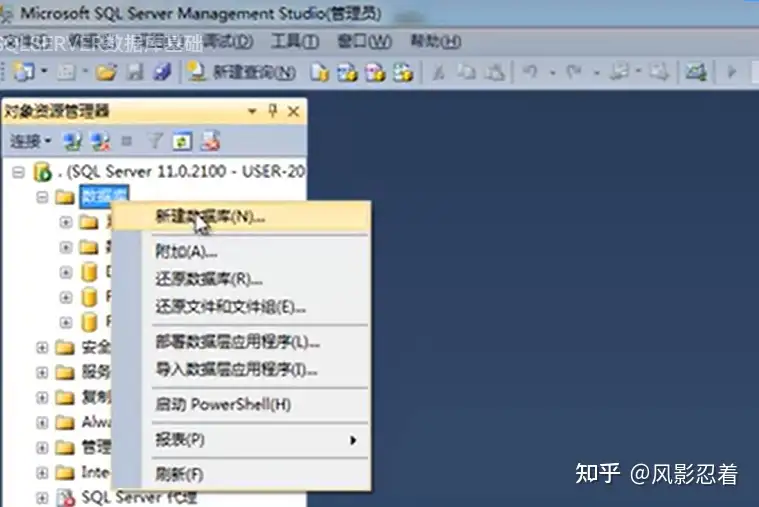Viewport: 759px width, 507px height.
Task: Choose 启动 PowerShell(H) from context menu
Action: coord(242,404)
